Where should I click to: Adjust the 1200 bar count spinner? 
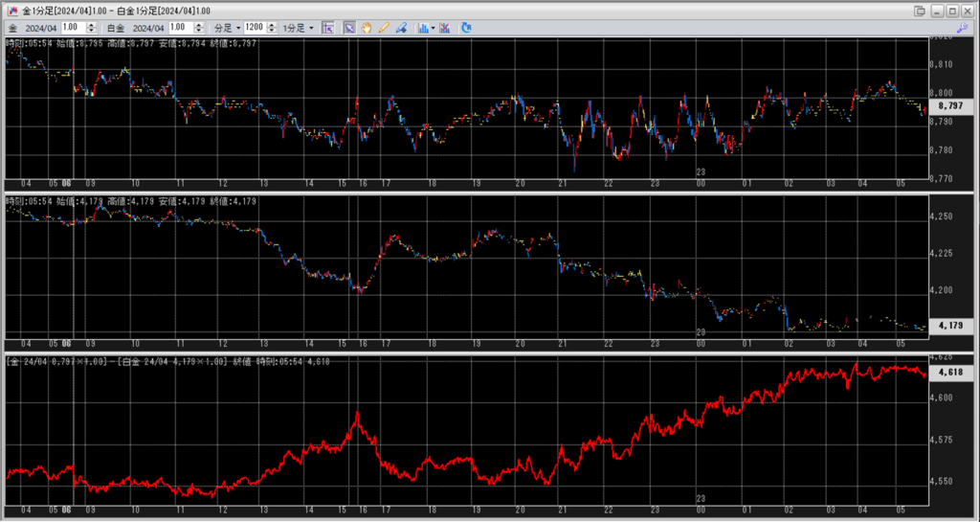click(271, 28)
